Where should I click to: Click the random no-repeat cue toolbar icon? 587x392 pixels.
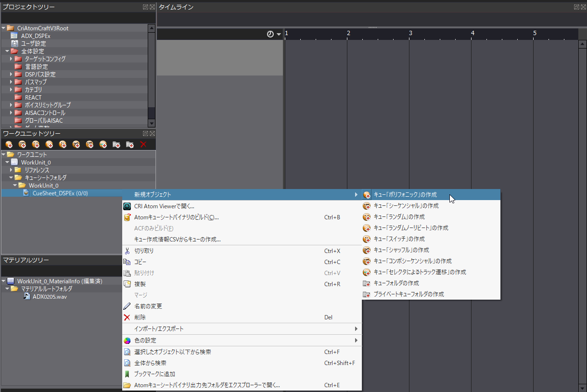coord(49,144)
